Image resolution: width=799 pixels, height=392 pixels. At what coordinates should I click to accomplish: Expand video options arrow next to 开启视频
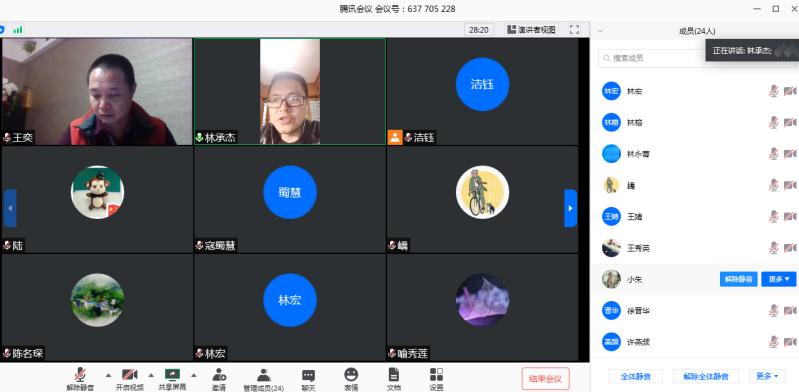(x=151, y=375)
